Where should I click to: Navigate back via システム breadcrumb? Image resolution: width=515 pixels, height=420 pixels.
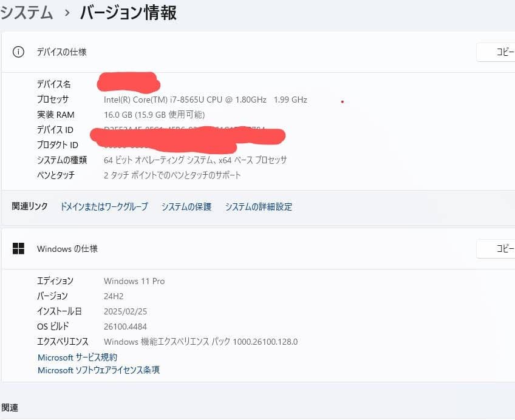[27, 12]
